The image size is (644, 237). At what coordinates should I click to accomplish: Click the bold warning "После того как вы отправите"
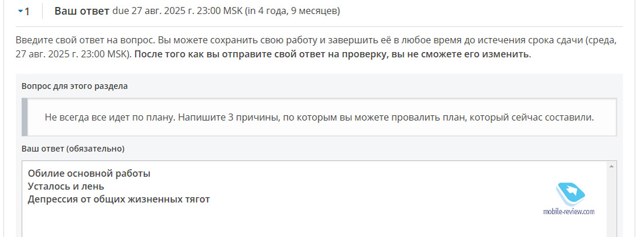point(333,54)
